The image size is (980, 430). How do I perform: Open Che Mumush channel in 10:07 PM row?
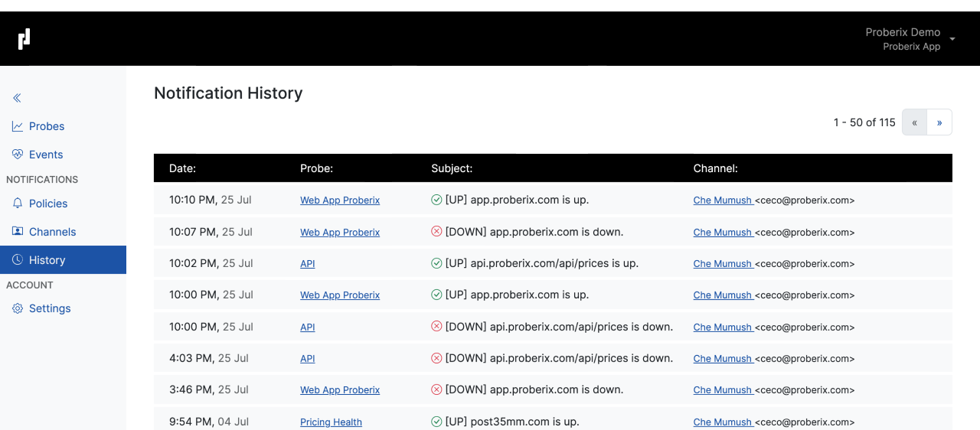coord(723,233)
